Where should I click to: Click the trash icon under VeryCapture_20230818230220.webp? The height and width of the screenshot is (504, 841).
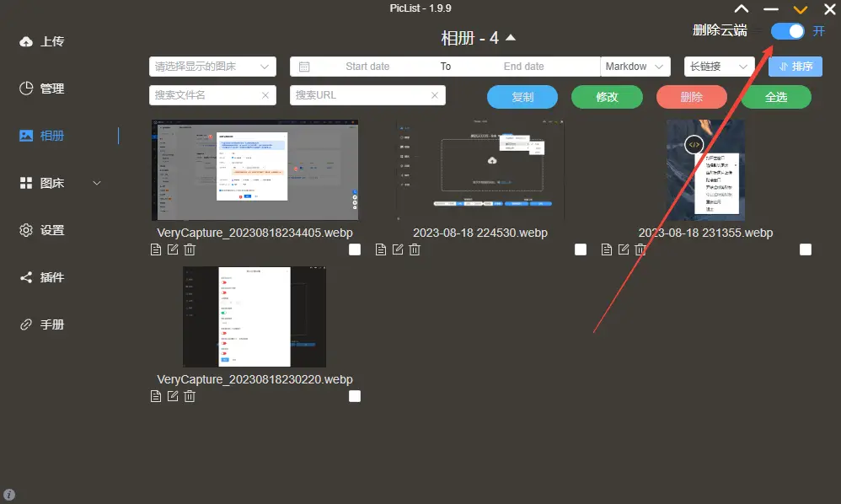[x=190, y=396]
